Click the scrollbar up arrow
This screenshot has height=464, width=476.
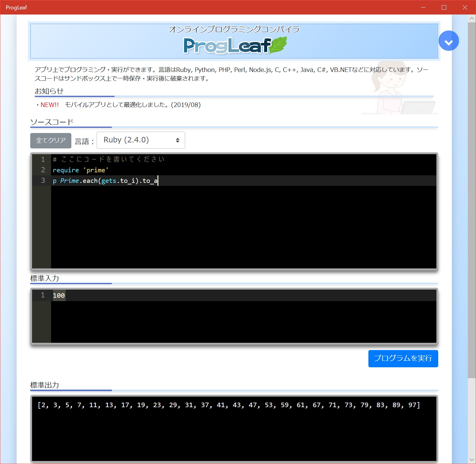point(472,18)
